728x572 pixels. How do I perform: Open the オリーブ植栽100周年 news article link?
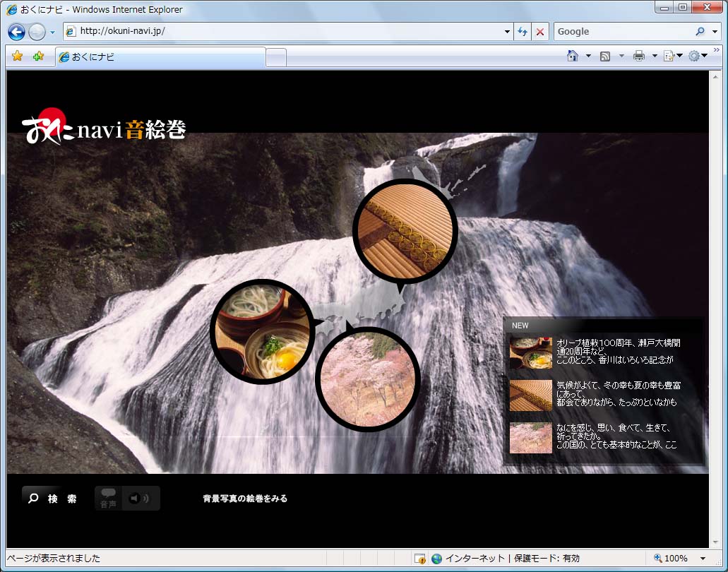point(619,351)
